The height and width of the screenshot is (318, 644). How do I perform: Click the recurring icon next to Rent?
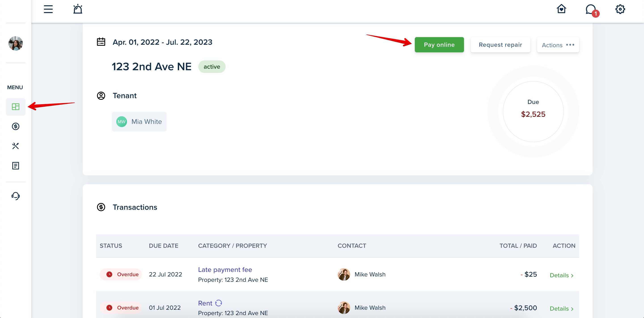218,303
